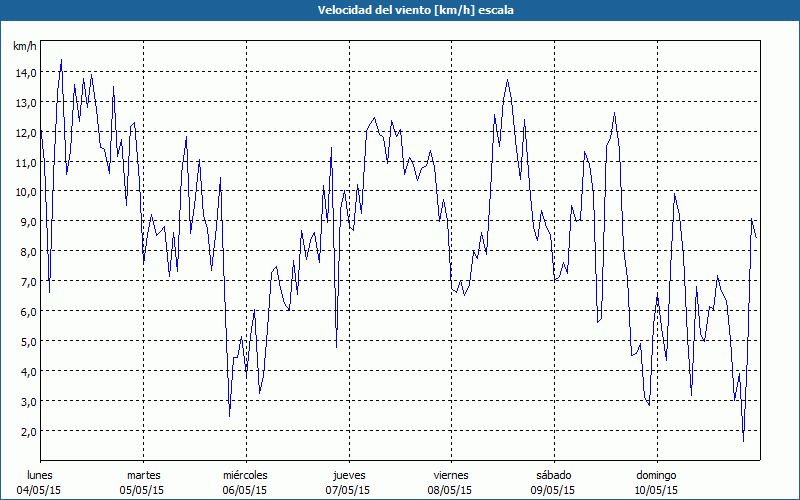The height and width of the screenshot is (500, 800).
Task: Click the miércoles day label
Action: pos(245,475)
